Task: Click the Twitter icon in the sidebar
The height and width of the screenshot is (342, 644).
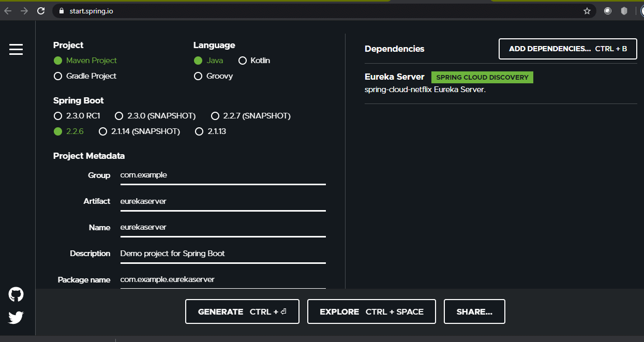Action: tap(16, 317)
